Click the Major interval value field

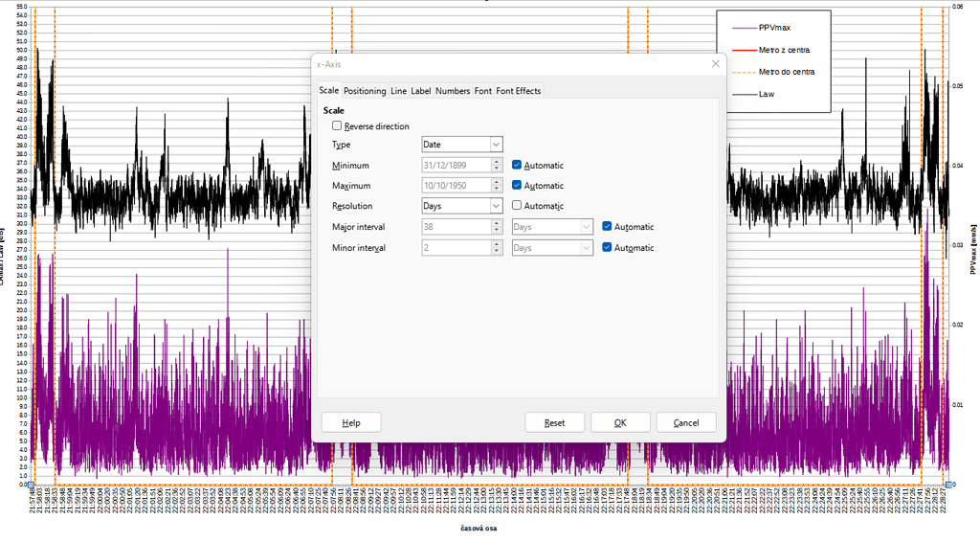tap(457, 227)
